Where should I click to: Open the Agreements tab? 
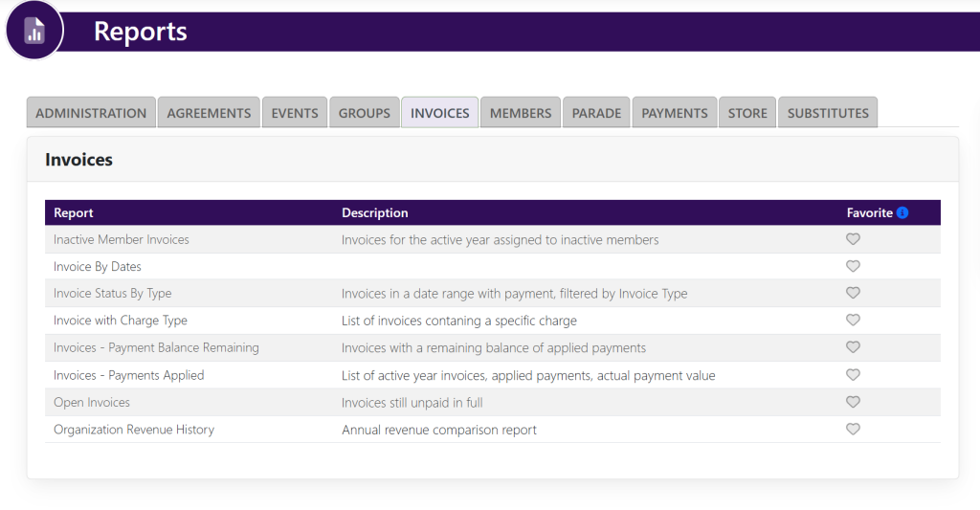tap(209, 113)
